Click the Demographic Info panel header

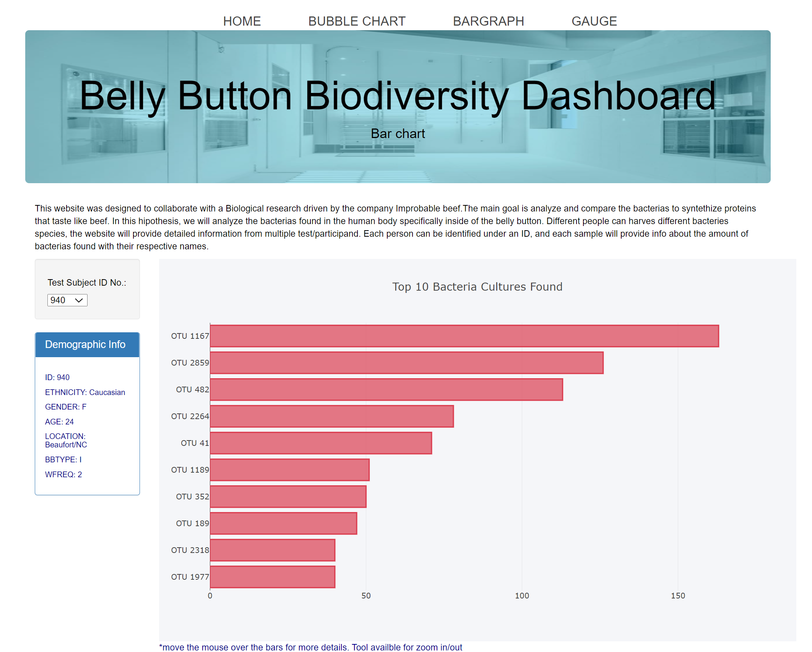pos(85,345)
